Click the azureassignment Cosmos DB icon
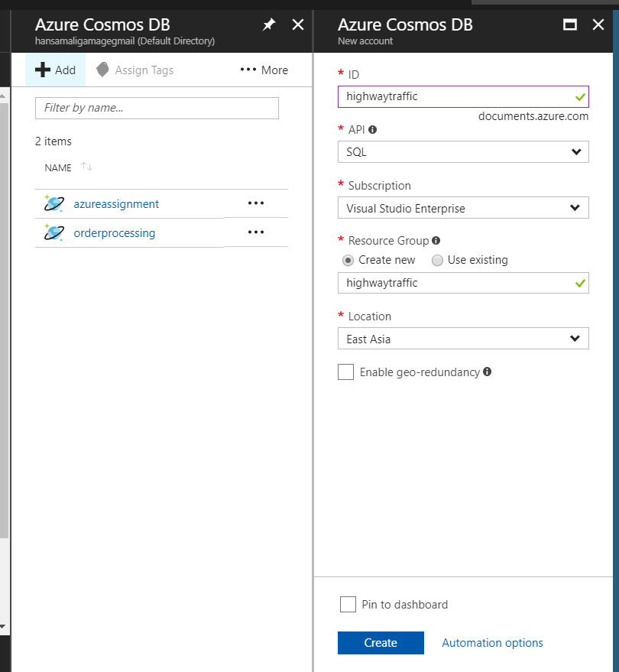This screenshot has height=672, width=619. point(54,203)
